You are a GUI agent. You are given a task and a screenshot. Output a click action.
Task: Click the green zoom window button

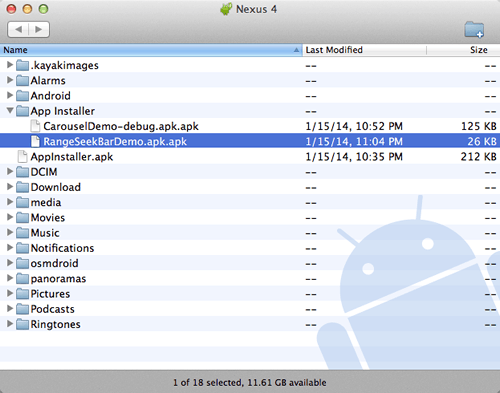coord(43,9)
